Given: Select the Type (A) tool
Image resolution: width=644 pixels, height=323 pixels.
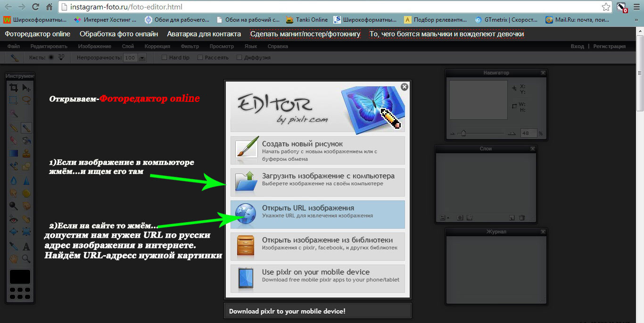Looking at the screenshot, I should point(26,246).
